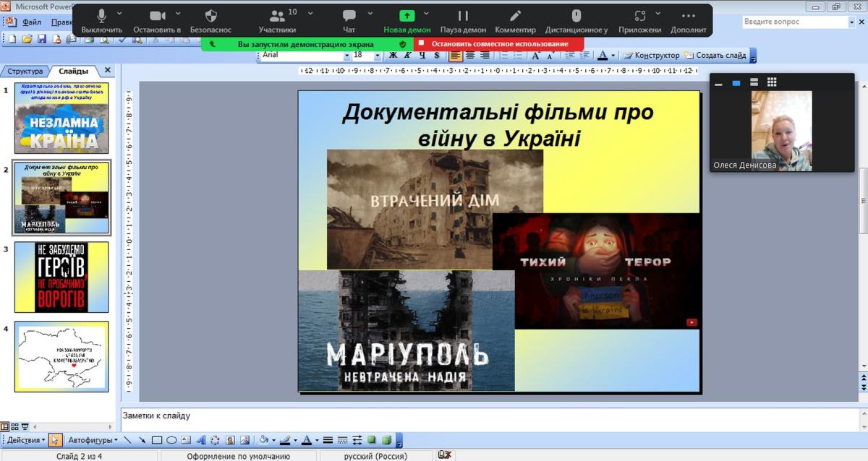
Task: Open the File menu
Action: [31, 22]
